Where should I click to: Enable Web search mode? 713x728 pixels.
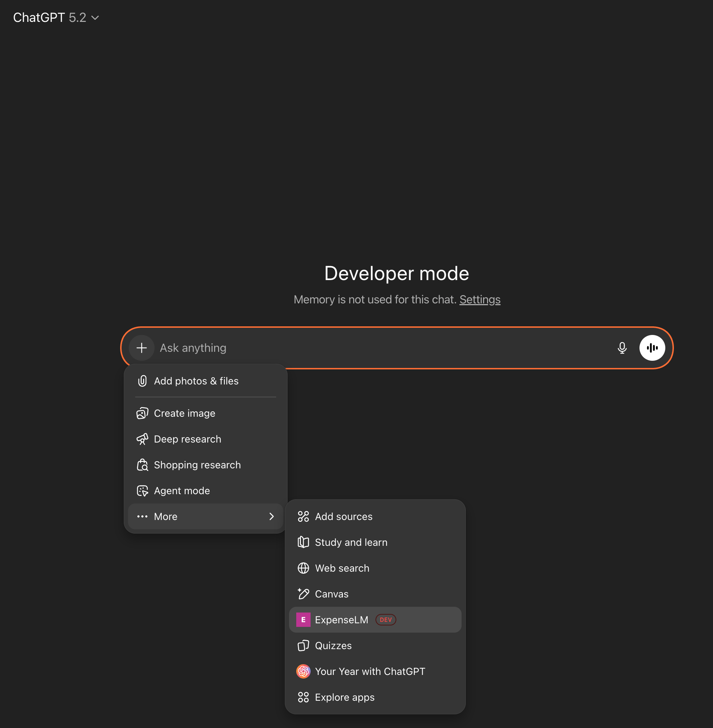point(342,568)
